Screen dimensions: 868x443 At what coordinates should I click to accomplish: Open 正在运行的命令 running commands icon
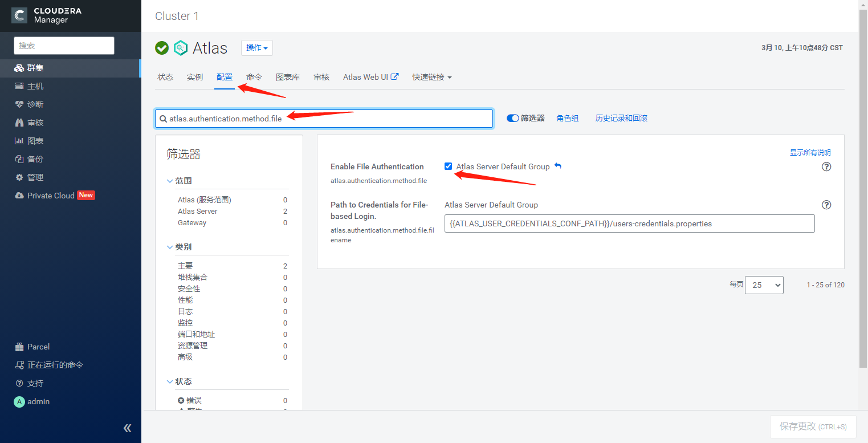[19, 365]
